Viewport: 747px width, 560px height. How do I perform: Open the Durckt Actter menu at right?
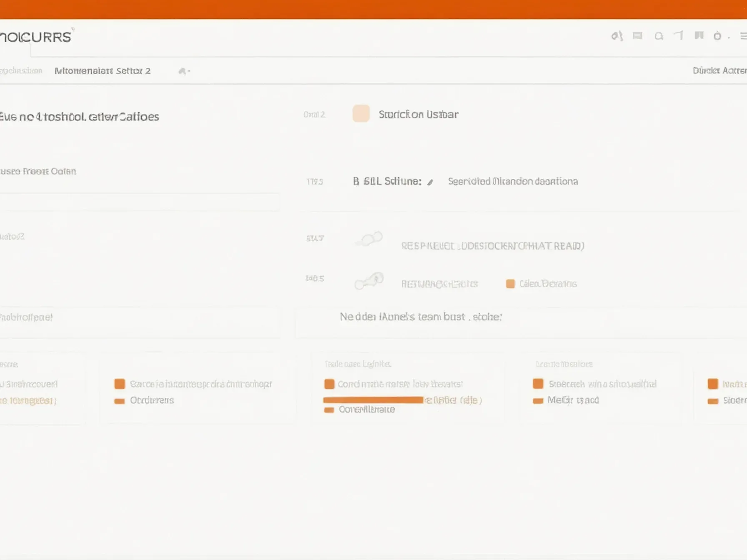[x=719, y=71]
